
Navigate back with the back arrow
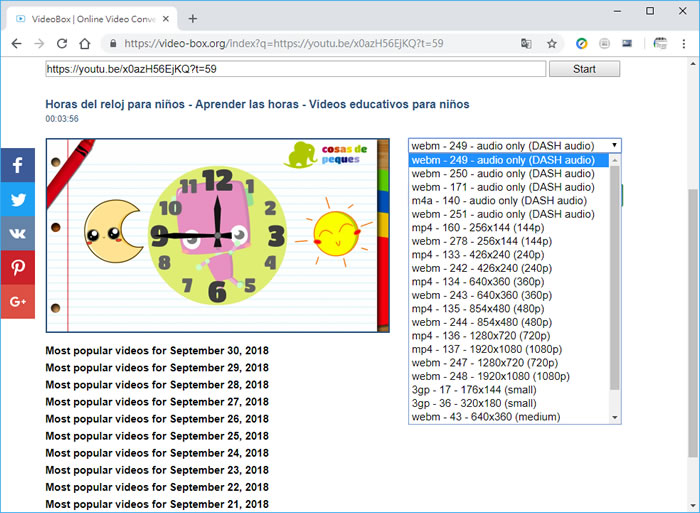[x=16, y=44]
